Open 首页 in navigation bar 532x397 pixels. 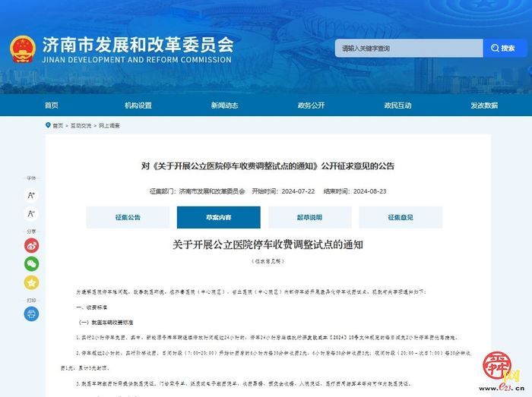(x=52, y=106)
